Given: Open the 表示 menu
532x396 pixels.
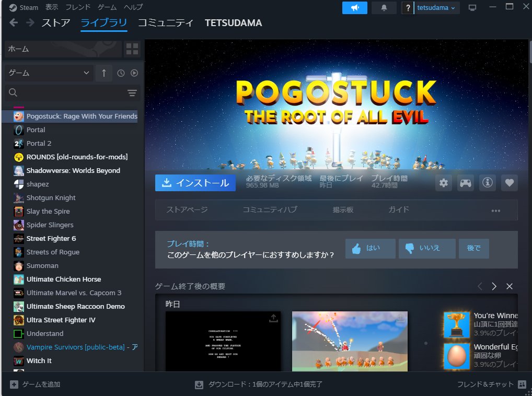Looking at the screenshot, I should (52, 7).
